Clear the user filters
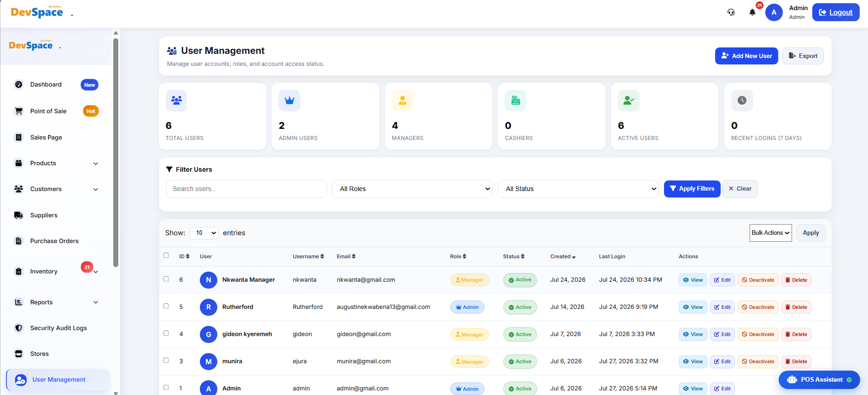The height and width of the screenshot is (395, 868). click(x=740, y=189)
